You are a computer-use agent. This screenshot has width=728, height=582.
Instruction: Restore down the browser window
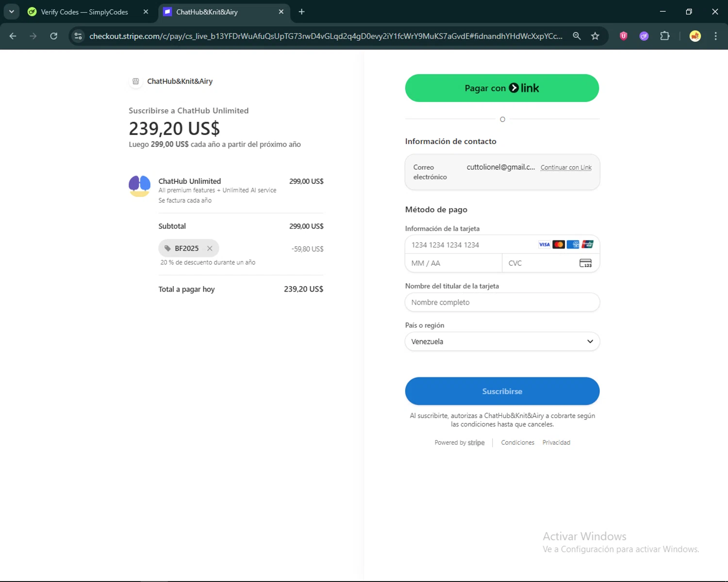pos(689,12)
